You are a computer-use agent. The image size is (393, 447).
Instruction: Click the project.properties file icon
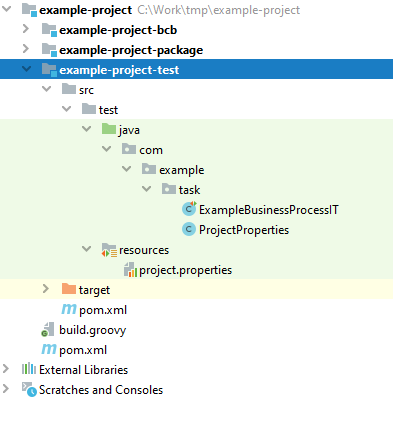coord(130,270)
